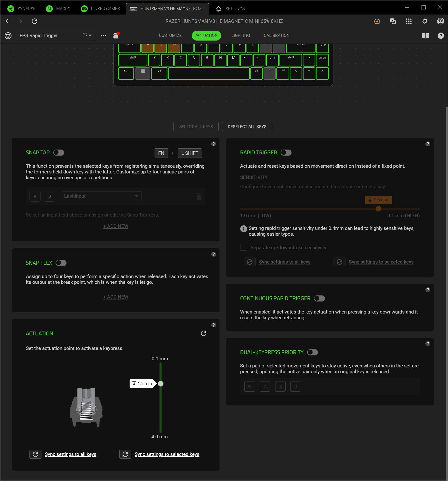Open Dual-Keypress Priority help icon
Viewport: 448px width, 481px height.
coord(428,344)
